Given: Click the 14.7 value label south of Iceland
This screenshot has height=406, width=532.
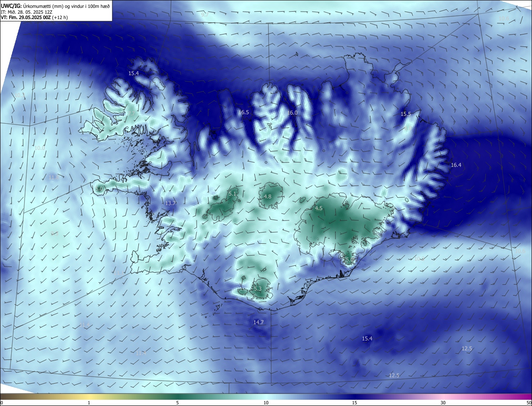Looking at the screenshot, I should [259, 323].
